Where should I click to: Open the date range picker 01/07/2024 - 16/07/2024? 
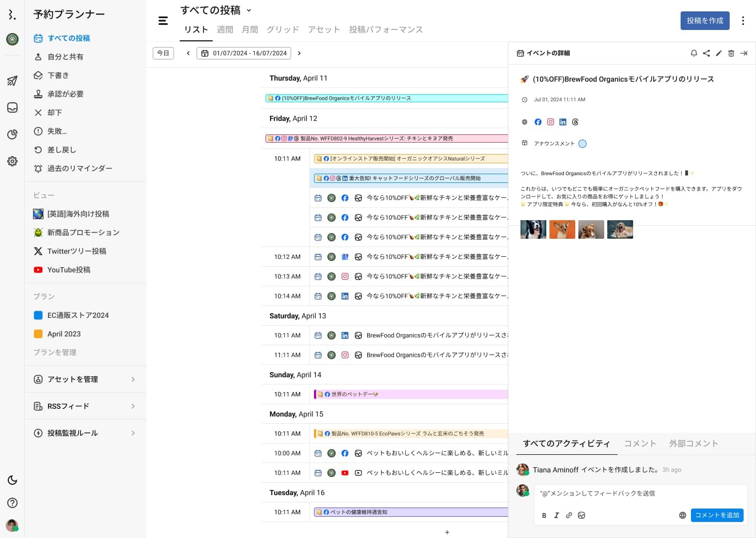pos(244,53)
